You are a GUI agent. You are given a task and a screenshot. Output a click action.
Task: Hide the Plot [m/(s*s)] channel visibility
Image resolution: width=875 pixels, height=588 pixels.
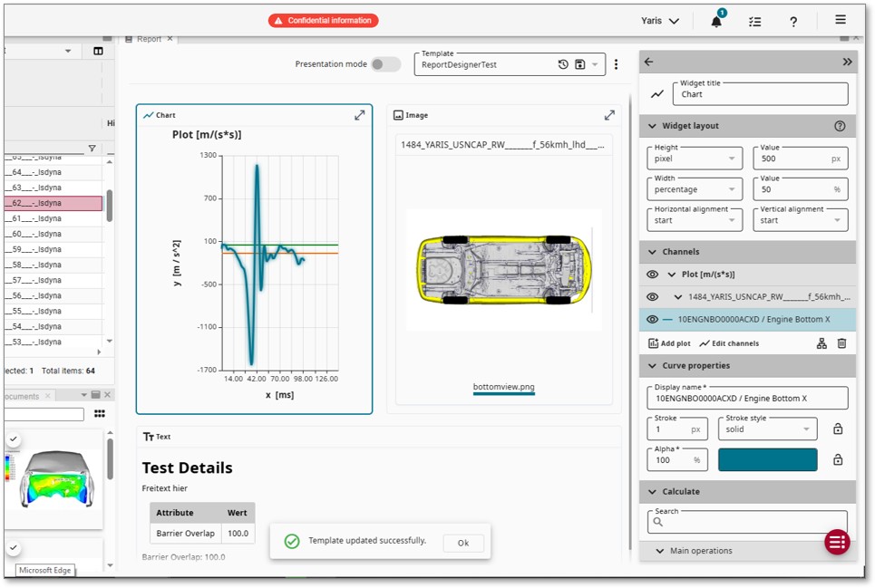pyautogui.click(x=652, y=274)
